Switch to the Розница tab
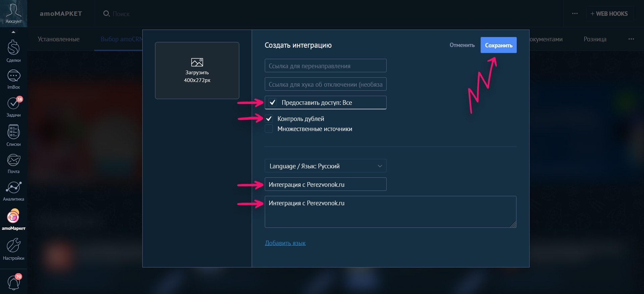This screenshot has width=644, height=294. pos(595,39)
